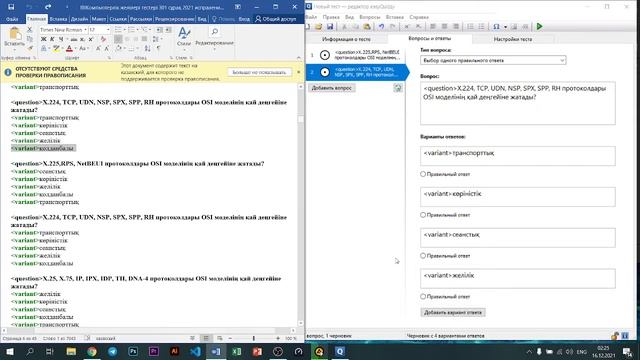Mark желілік as correct answer
This screenshot has width=640, height=360.
pos(423,296)
